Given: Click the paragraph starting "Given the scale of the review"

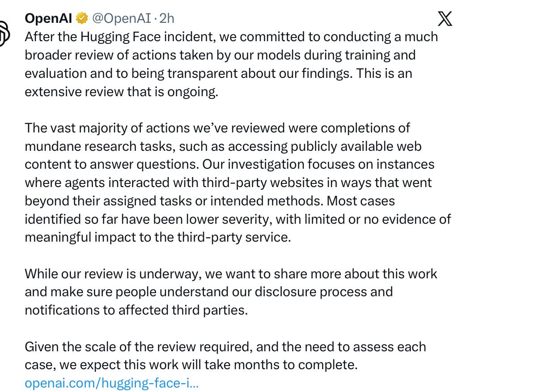Looking at the screenshot, I should 225,356.
